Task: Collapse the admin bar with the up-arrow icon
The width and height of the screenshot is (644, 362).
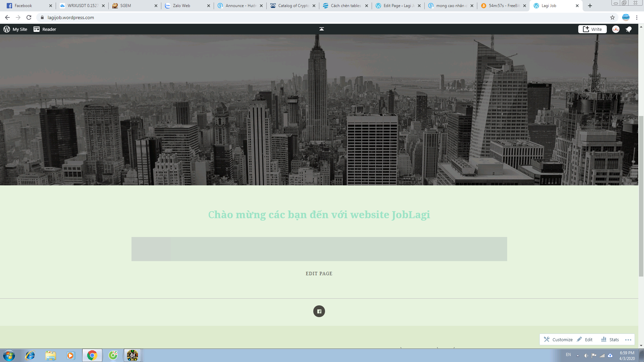Action: 321,29
